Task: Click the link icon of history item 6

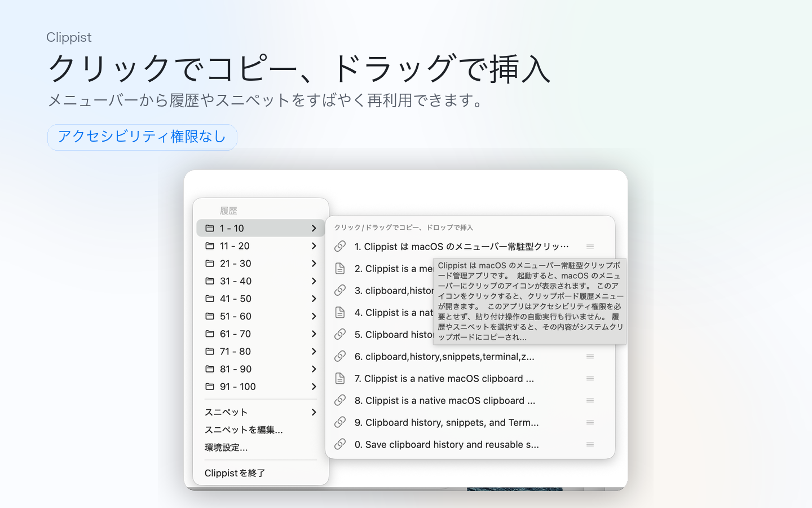Action: (x=340, y=356)
